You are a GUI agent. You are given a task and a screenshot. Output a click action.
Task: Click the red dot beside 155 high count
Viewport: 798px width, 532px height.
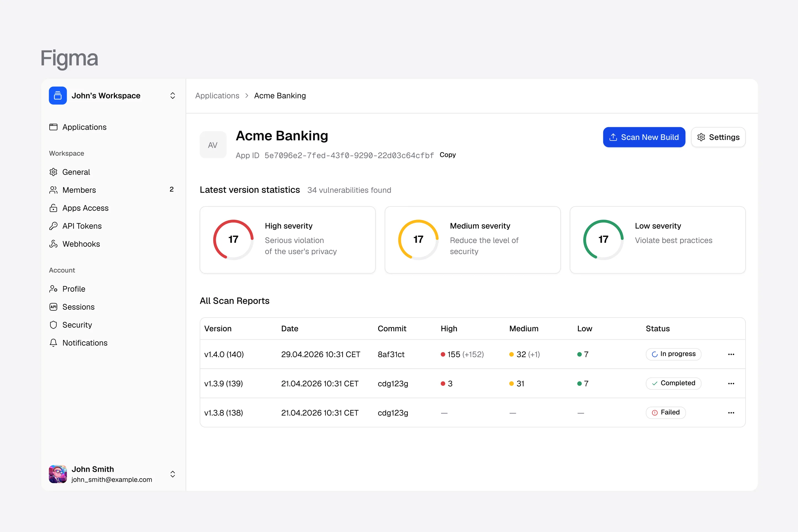pyautogui.click(x=443, y=354)
